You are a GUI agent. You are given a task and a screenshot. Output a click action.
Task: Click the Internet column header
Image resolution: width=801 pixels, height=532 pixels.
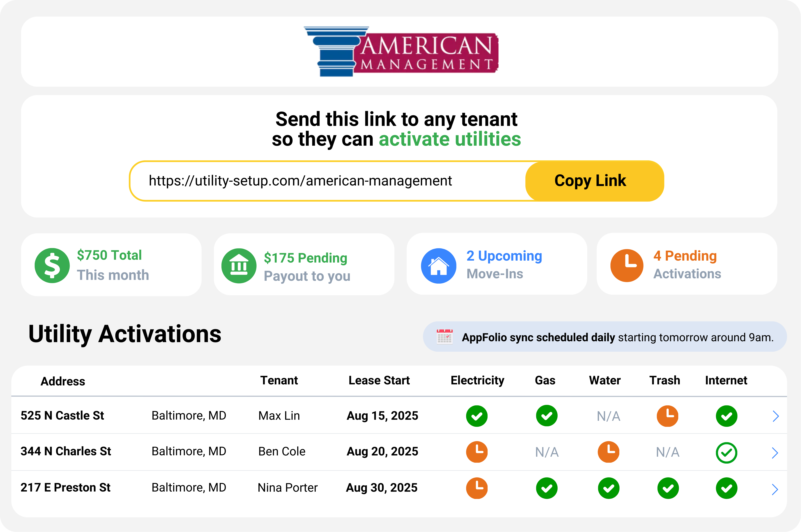(x=726, y=380)
